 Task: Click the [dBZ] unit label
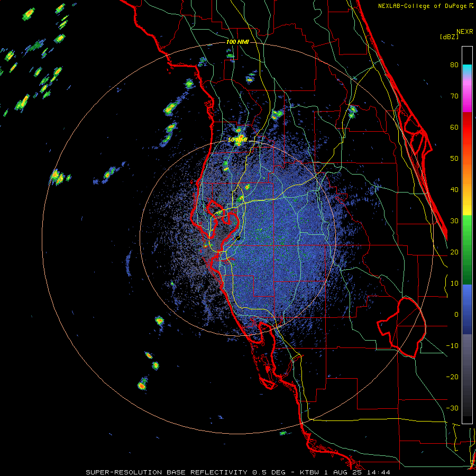[449, 37]
